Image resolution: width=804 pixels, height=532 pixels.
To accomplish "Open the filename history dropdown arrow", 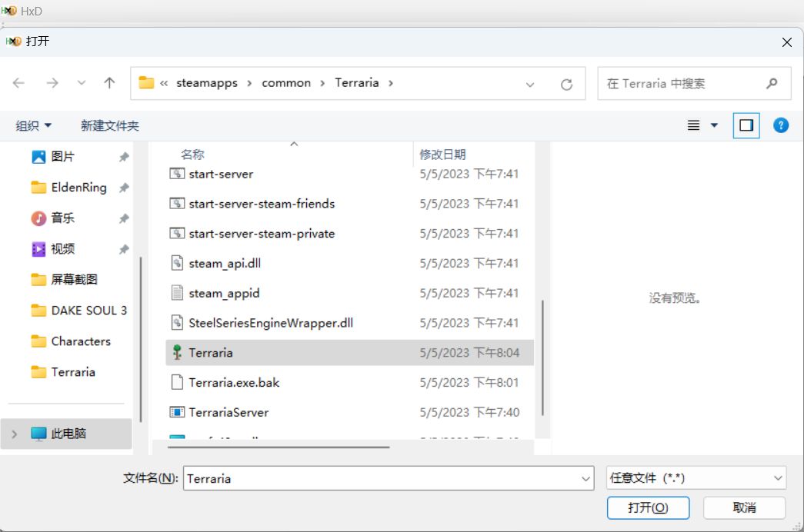I will 585,479.
